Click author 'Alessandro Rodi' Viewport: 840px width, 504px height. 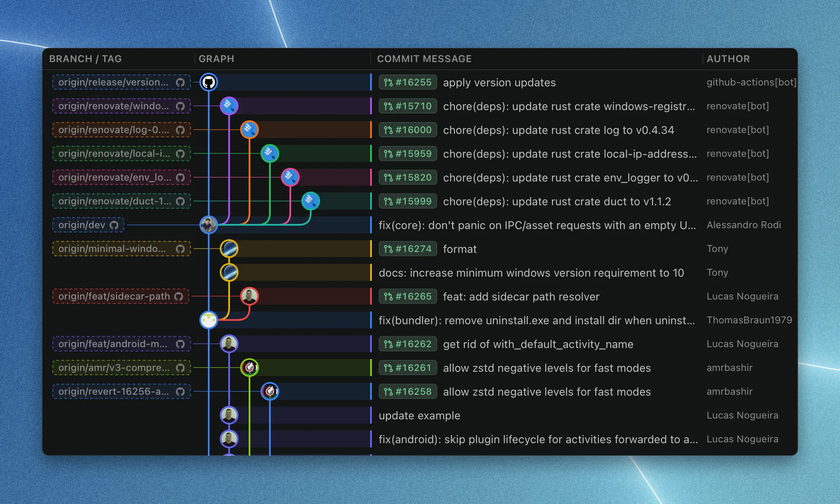[x=744, y=225]
